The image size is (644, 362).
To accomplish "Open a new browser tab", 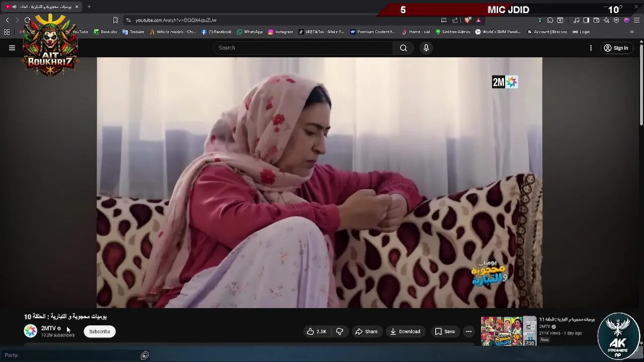I will (89, 7).
